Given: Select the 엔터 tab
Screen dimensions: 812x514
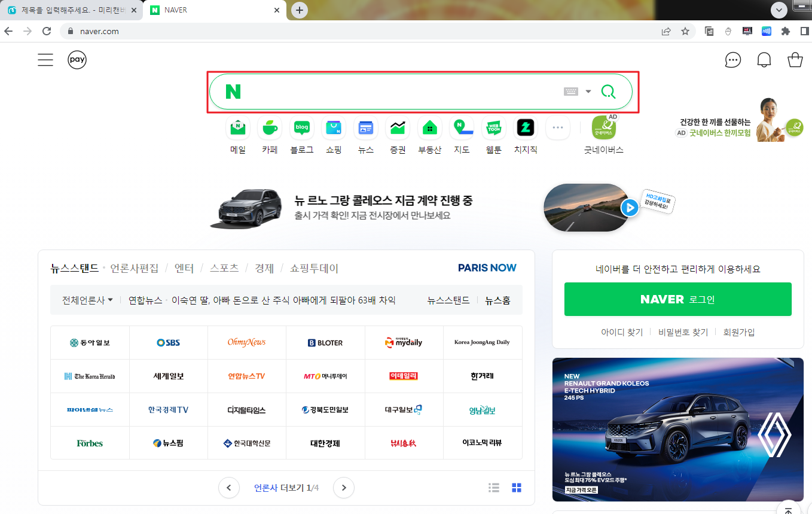Looking at the screenshot, I should pyautogui.click(x=184, y=269).
